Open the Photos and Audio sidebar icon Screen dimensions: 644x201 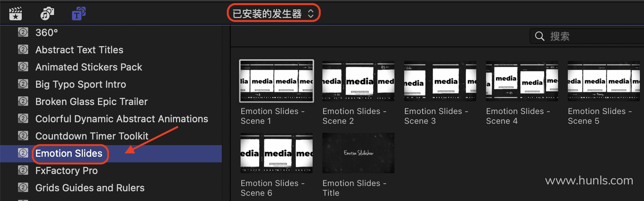[x=47, y=14]
